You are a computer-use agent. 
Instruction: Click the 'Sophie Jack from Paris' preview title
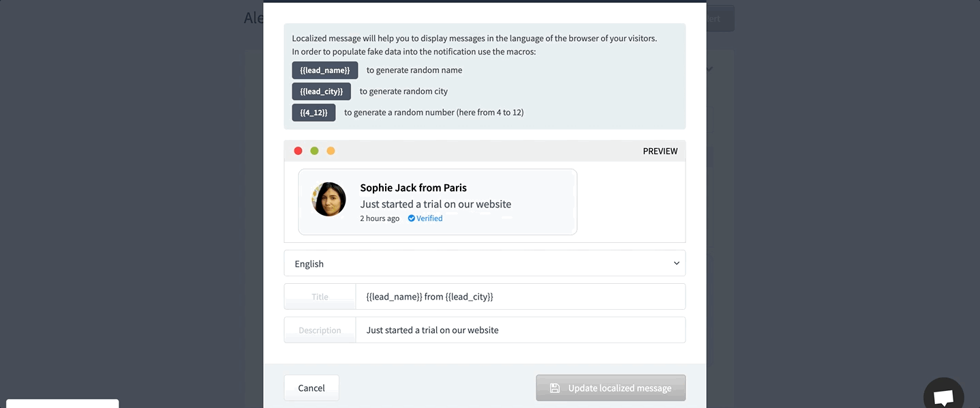pos(413,188)
